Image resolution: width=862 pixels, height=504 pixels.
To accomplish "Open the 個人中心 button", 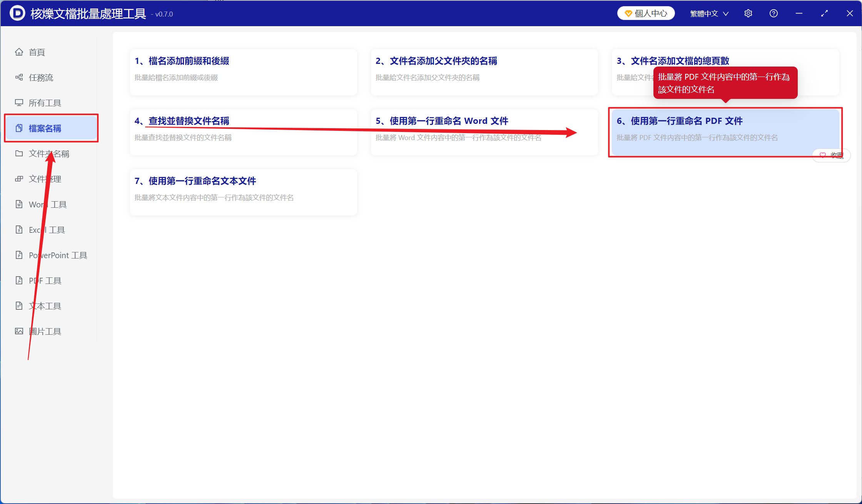I will [x=646, y=13].
